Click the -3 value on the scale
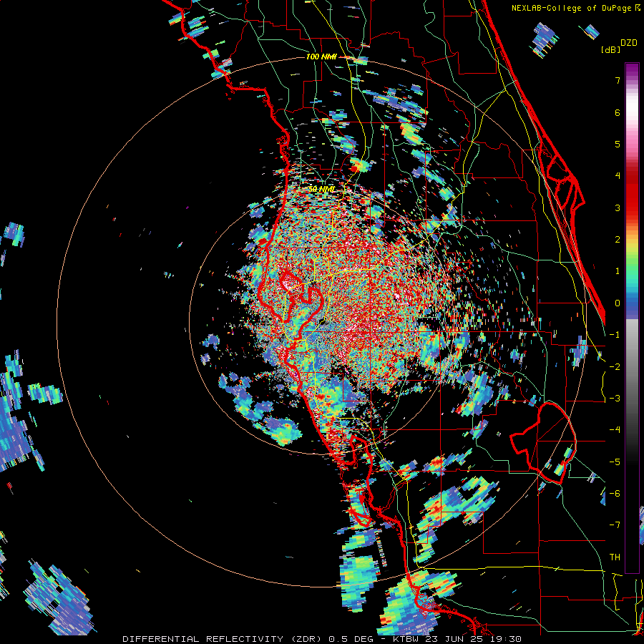Screen dimensions: 644x644 coord(615,399)
